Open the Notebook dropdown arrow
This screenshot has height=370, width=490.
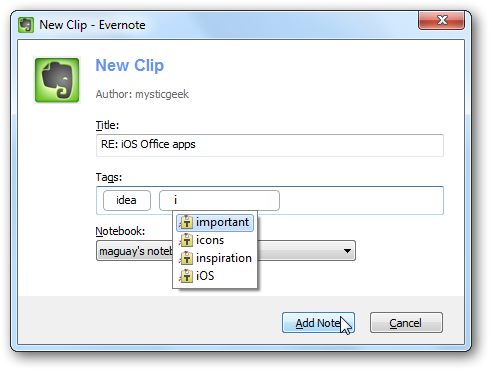click(x=347, y=251)
